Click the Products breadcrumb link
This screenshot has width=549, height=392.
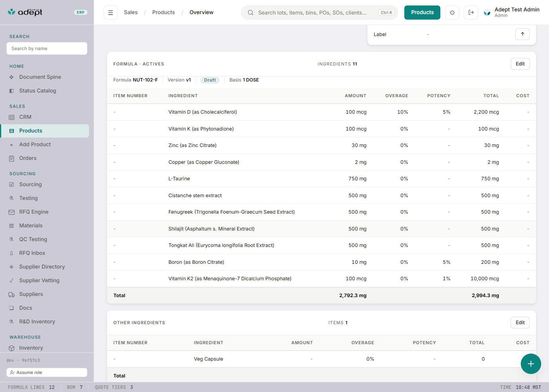[x=164, y=13]
